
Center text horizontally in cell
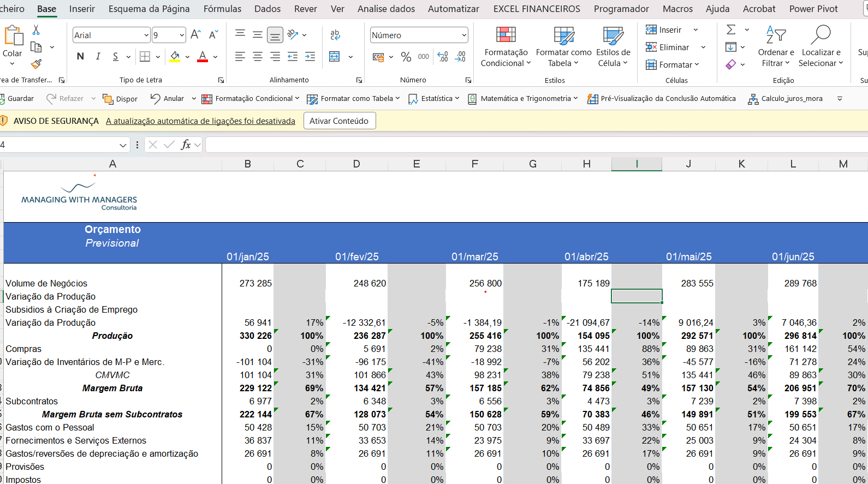(x=258, y=56)
